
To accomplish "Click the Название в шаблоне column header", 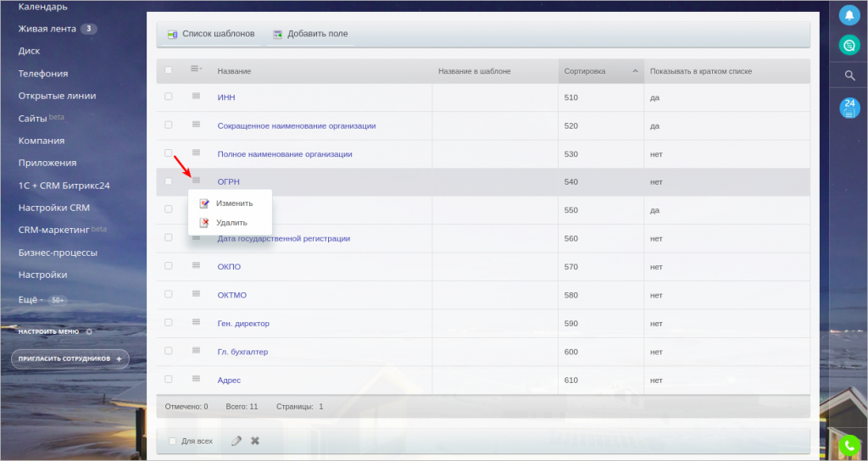I will [x=475, y=71].
